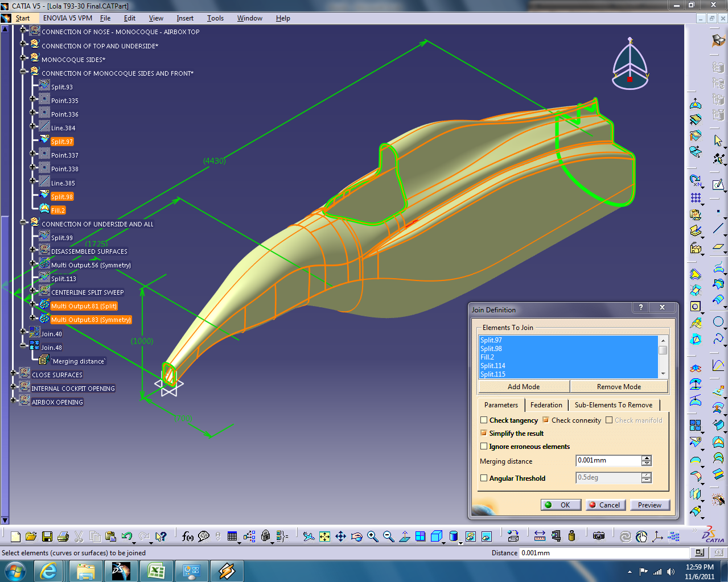Click the New document icon

[15, 536]
